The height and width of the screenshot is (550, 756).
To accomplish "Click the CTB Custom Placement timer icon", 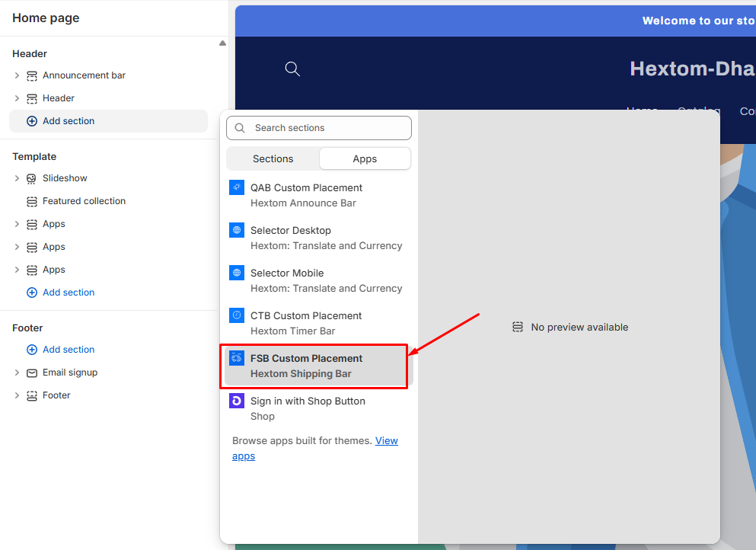I will 237,315.
